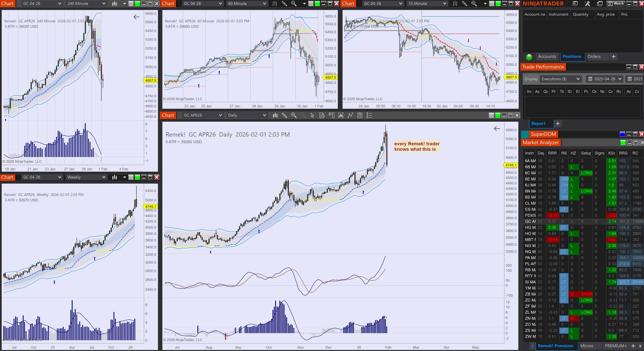
Task: Open Executions ($) display dropdown
Action: (x=560, y=79)
